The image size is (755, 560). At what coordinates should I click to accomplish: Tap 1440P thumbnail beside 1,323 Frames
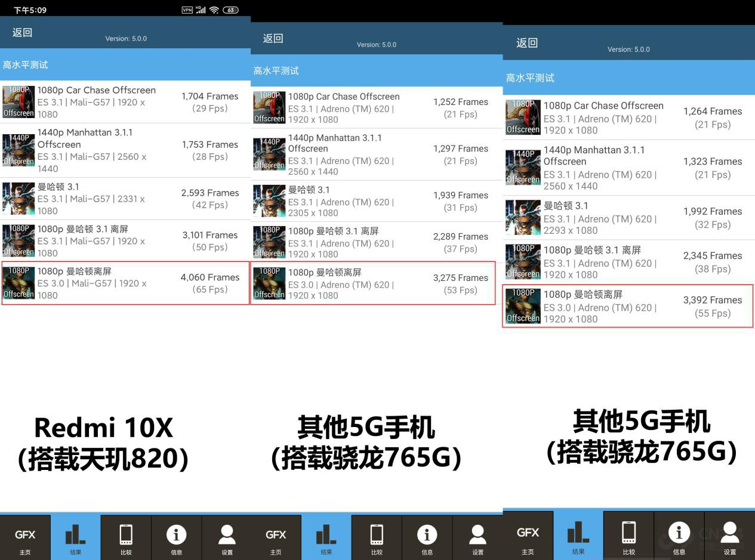pyautogui.click(x=523, y=167)
